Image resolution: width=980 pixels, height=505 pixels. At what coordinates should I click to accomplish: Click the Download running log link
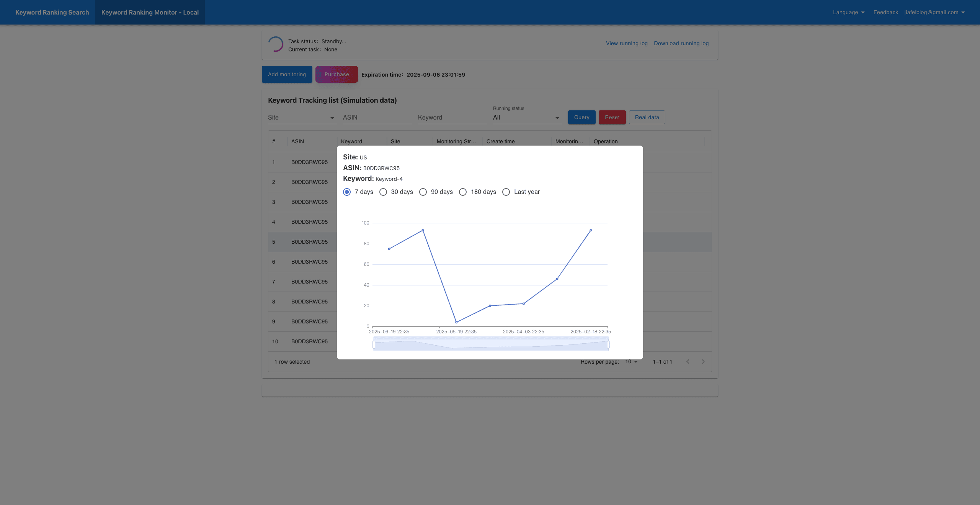[681, 43]
